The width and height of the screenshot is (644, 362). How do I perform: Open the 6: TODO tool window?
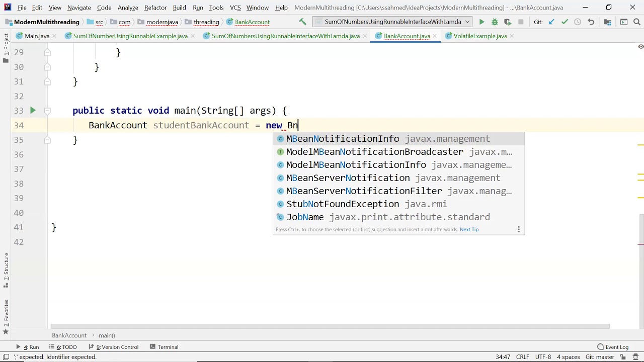[x=63, y=347]
